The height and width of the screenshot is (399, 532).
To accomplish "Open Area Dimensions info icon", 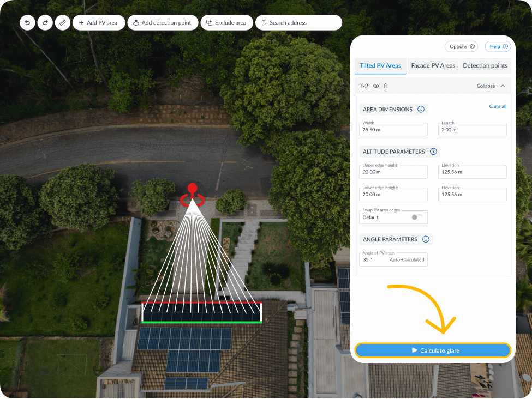I will pyautogui.click(x=421, y=110).
